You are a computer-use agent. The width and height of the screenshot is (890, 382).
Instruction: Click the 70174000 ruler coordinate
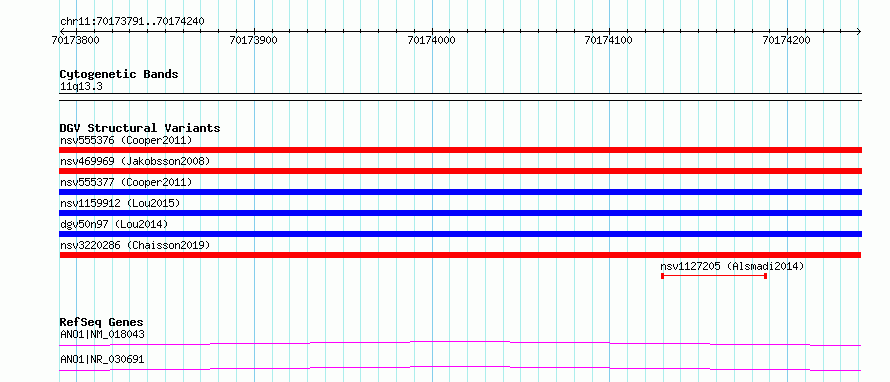tap(431, 40)
